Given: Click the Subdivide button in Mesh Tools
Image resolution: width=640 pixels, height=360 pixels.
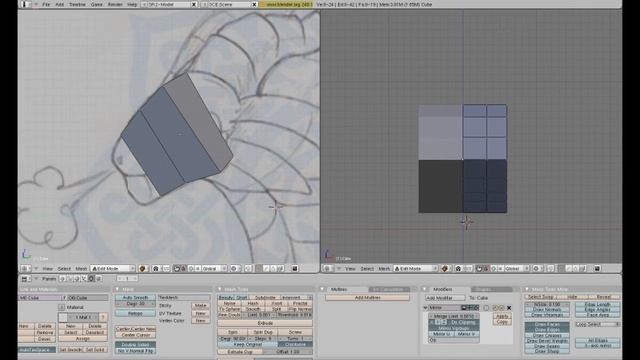Looking at the screenshot, I should click(x=264, y=298).
